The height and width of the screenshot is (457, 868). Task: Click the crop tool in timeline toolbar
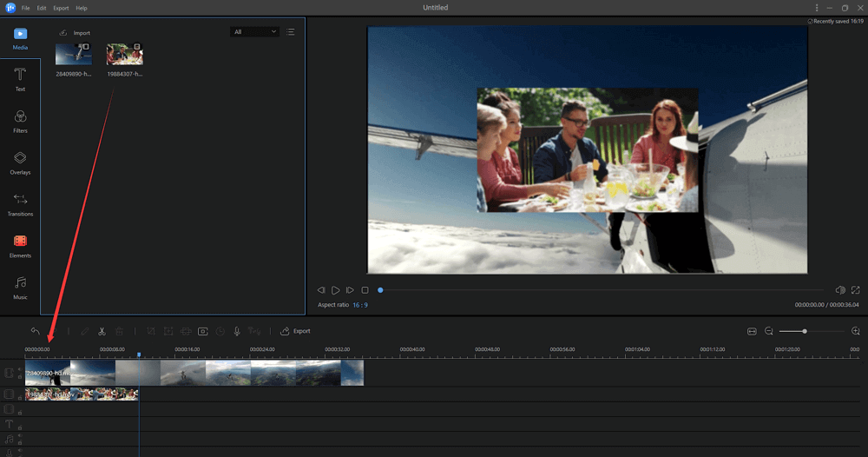coord(151,331)
